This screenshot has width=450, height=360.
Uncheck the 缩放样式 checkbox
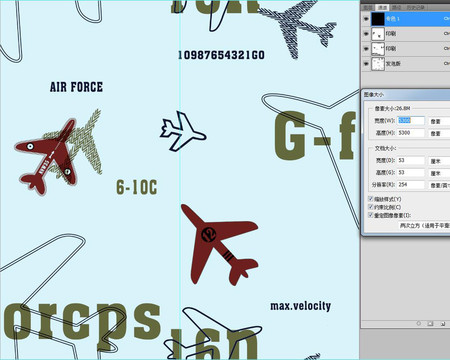pyautogui.click(x=370, y=199)
